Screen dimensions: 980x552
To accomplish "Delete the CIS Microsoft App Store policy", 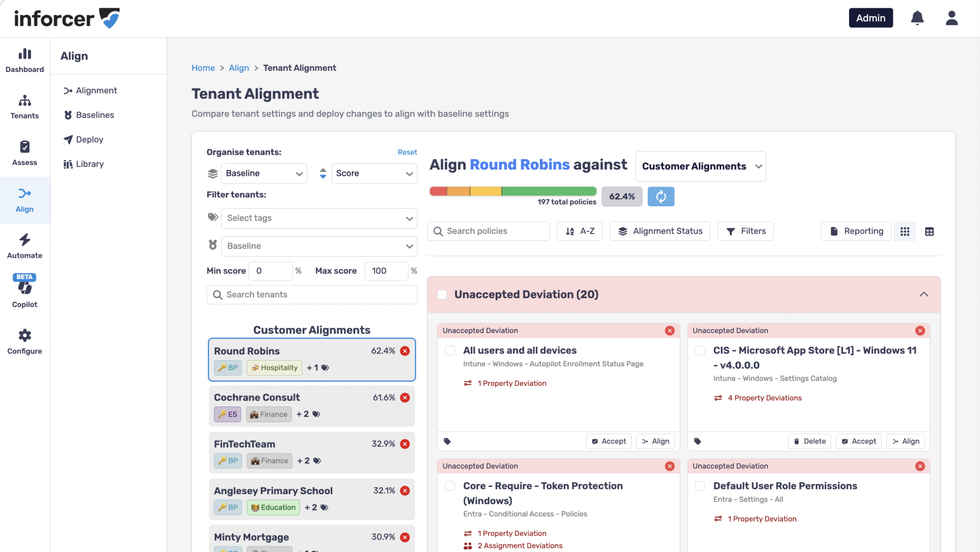I will click(809, 441).
